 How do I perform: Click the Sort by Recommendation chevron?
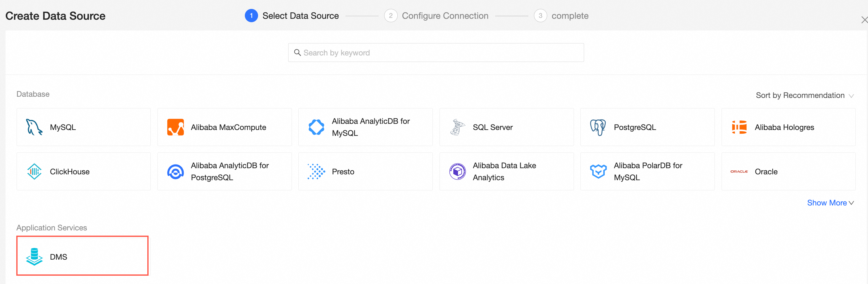click(851, 96)
